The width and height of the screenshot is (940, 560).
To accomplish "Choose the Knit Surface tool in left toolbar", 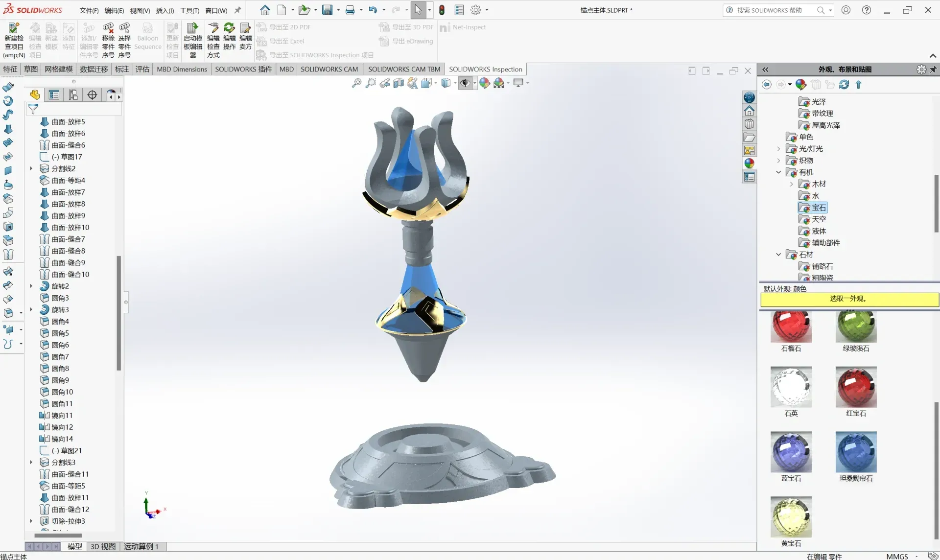I will 8,255.
